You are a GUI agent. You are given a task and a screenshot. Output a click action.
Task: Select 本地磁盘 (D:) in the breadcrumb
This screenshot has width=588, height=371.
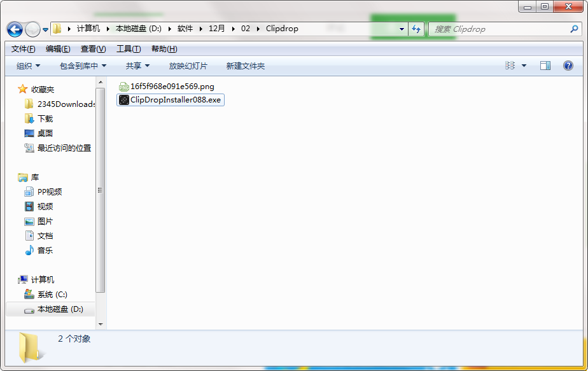[x=138, y=29]
